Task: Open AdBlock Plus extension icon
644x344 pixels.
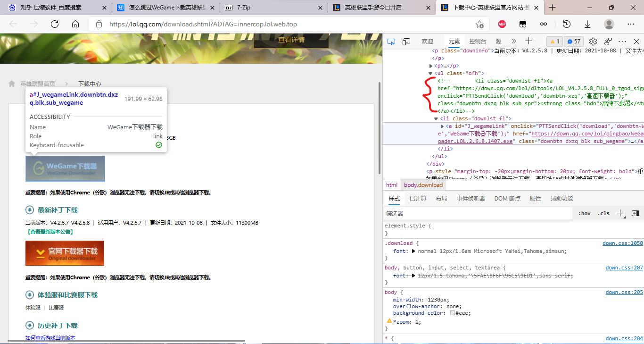Action: click(502, 24)
